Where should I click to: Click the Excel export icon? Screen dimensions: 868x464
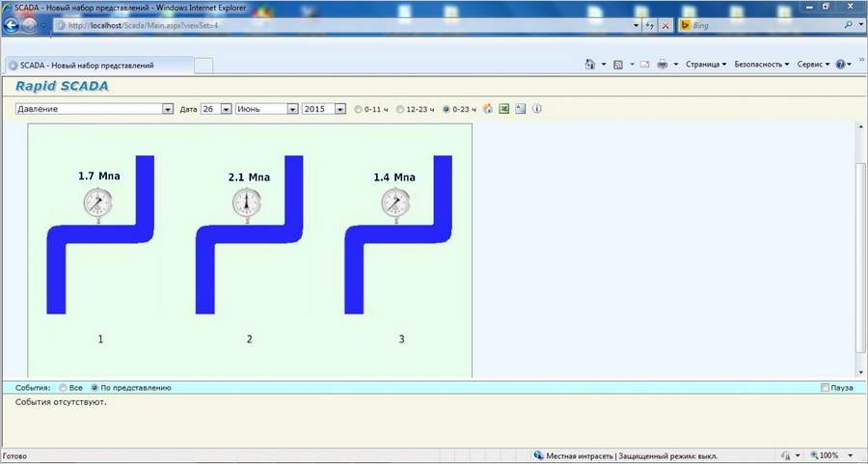coord(504,109)
